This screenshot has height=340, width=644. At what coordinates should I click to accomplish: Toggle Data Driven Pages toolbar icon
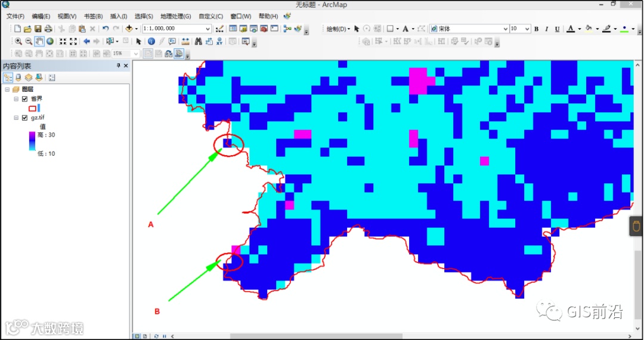(x=179, y=54)
